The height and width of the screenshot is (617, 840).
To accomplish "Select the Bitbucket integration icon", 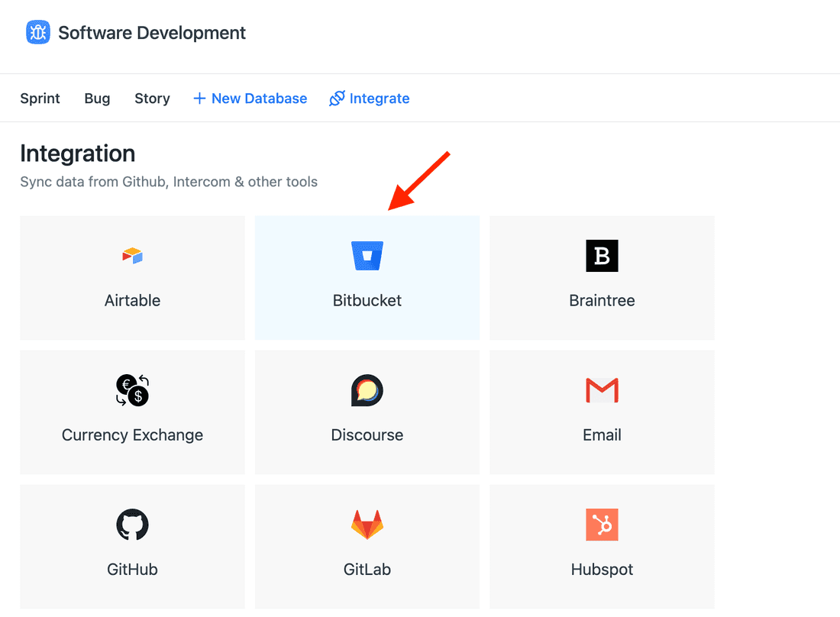I will (367, 256).
